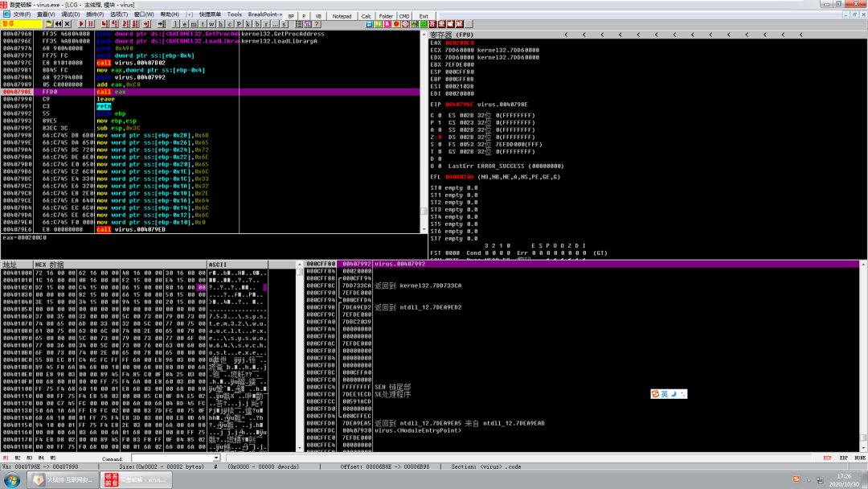The width and height of the screenshot is (868, 489).
Task: Expand the Command box dropdown arrow
Action: tap(216, 458)
